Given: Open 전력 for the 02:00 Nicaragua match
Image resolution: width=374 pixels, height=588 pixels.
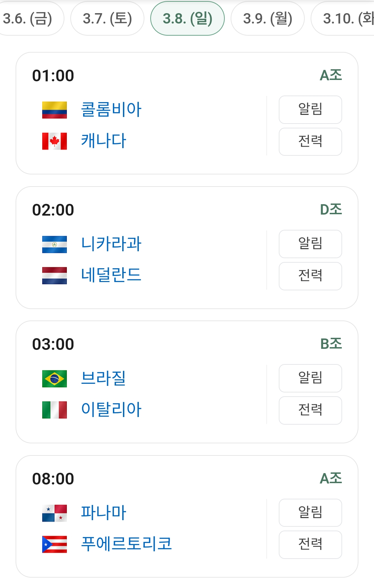Looking at the screenshot, I should tap(310, 276).
